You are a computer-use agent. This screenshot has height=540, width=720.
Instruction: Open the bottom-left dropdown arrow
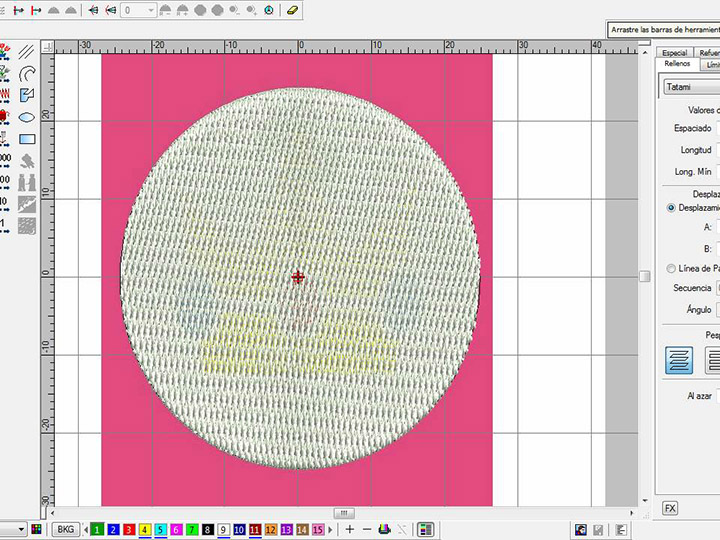pos(21,529)
